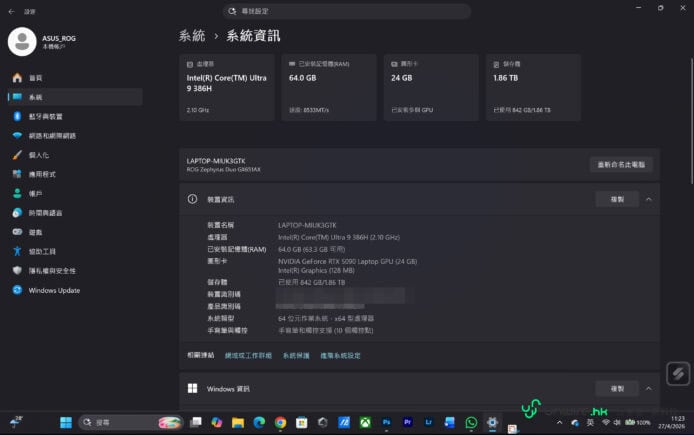Open the Windows Start menu
694x435 pixels.
[x=66, y=423]
